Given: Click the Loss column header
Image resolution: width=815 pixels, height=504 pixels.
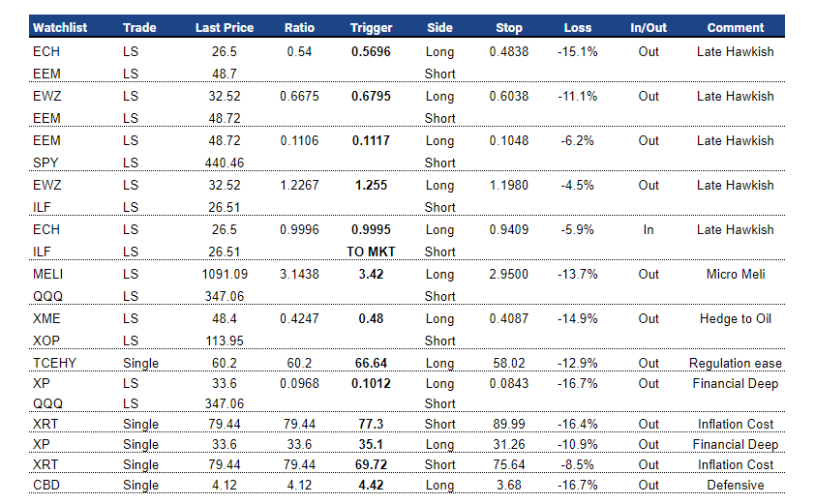Looking at the screenshot, I should [x=578, y=28].
